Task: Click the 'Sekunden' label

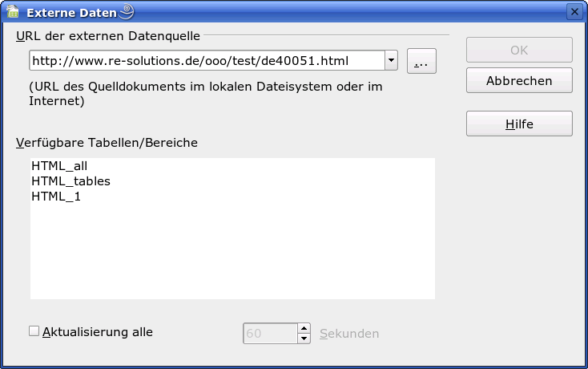Action: 349,334
